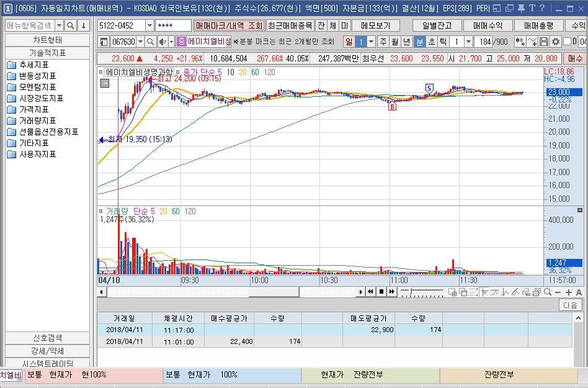Click the 최근매매종목 button

(x=290, y=25)
